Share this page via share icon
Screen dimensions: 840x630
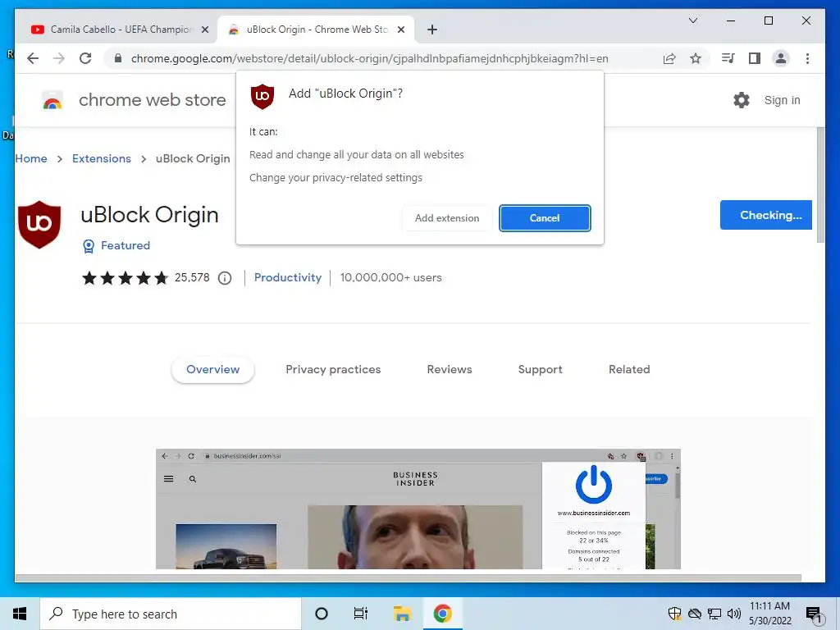669,58
